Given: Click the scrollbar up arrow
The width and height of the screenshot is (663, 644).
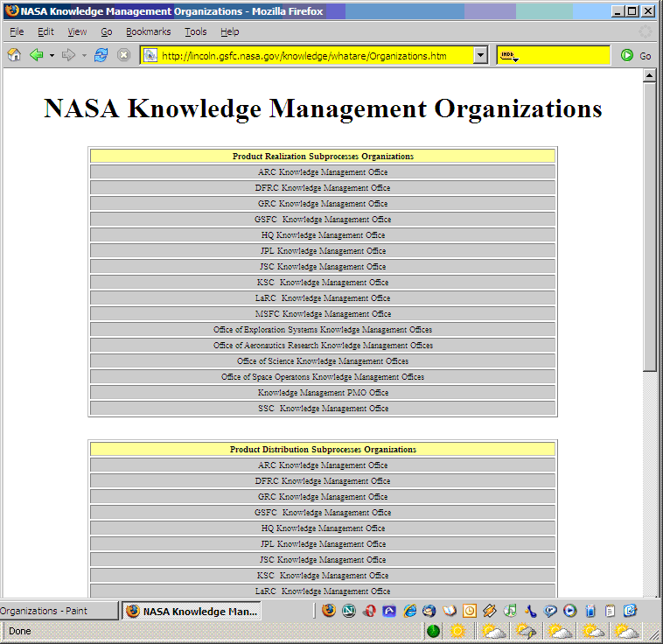Looking at the screenshot, I should click(650, 75).
